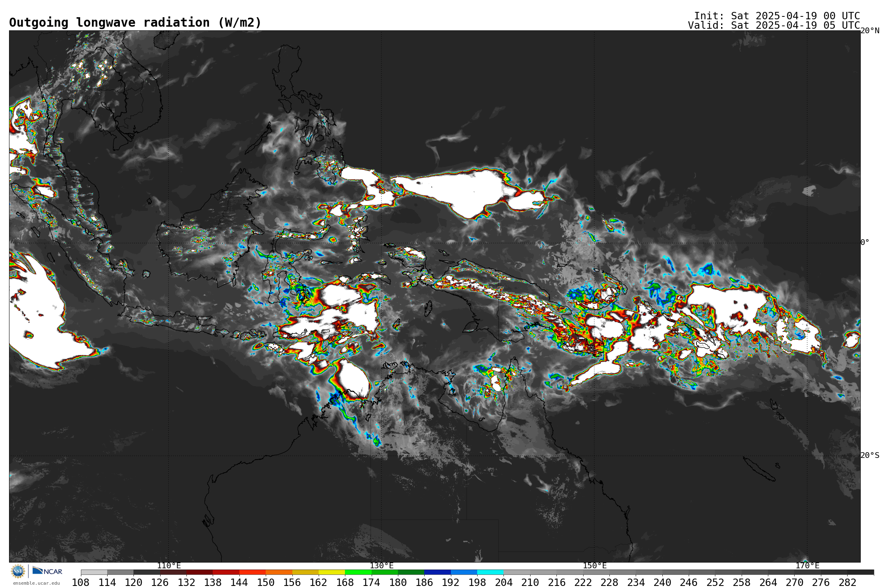Image resolution: width=887 pixels, height=588 pixels.
Task: Pick the yellow 162–168 colorbar swatch
Action: pos(332,572)
